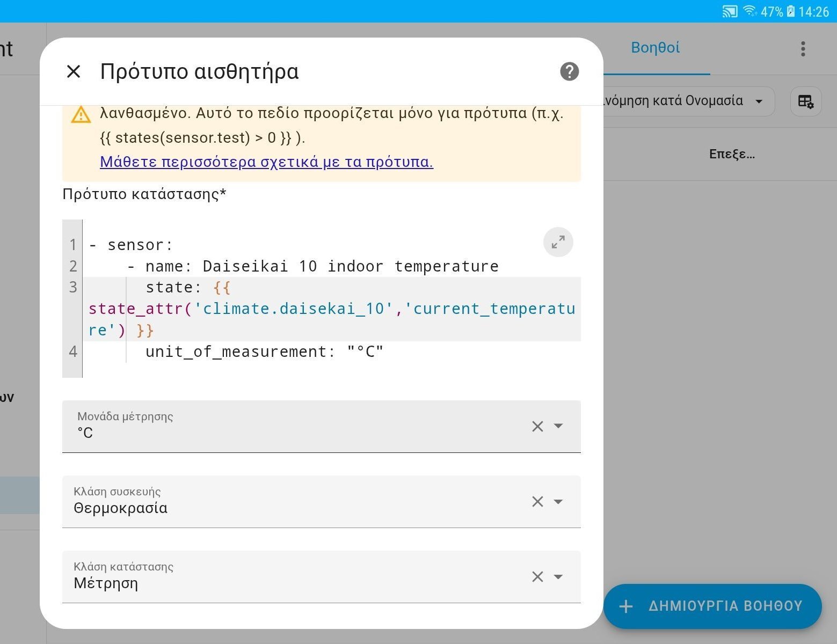Image resolution: width=837 pixels, height=644 pixels.
Task: Open table settings icon
Action: click(x=805, y=101)
